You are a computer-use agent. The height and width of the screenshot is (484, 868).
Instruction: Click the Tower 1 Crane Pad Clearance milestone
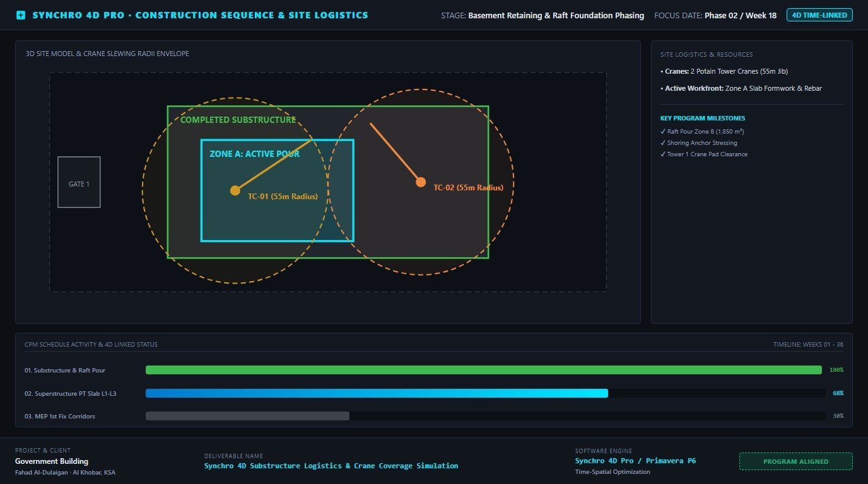tap(703, 154)
